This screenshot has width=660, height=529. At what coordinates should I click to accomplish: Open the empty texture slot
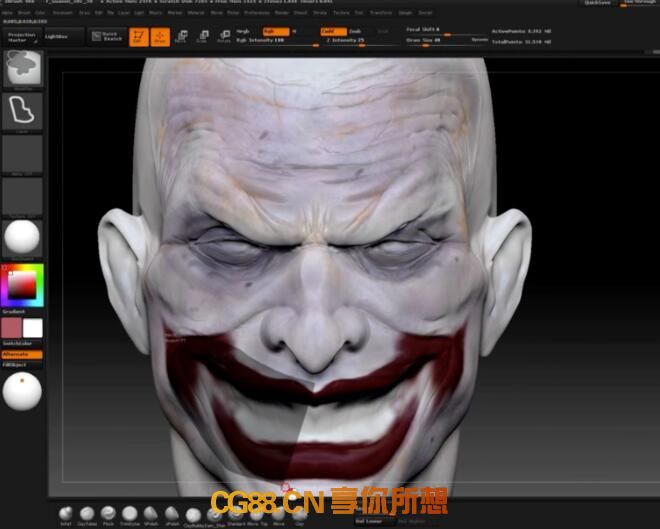(22, 196)
